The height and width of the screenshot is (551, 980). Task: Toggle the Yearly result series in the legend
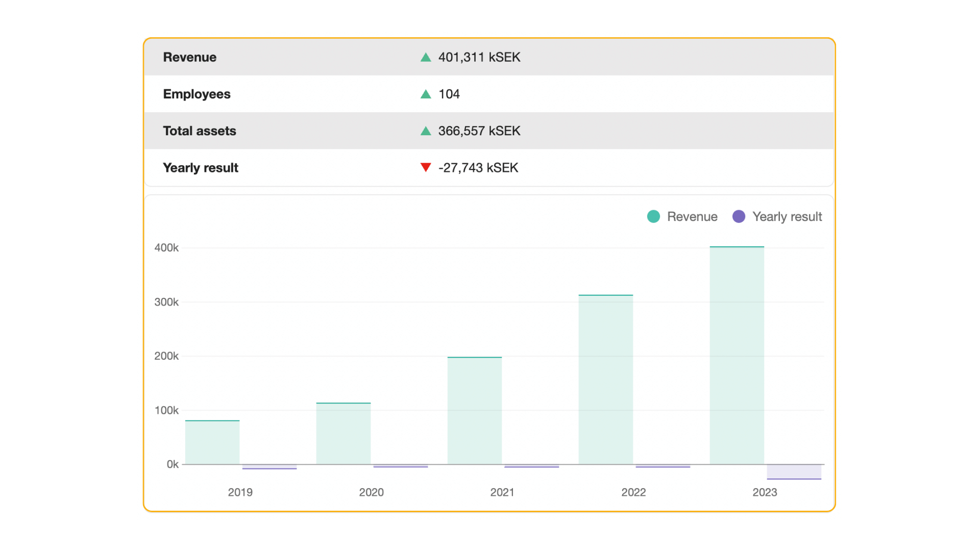coord(777,217)
